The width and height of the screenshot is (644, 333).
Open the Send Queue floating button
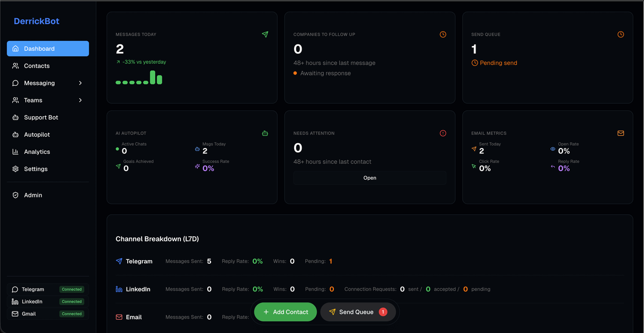coord(358,312)
